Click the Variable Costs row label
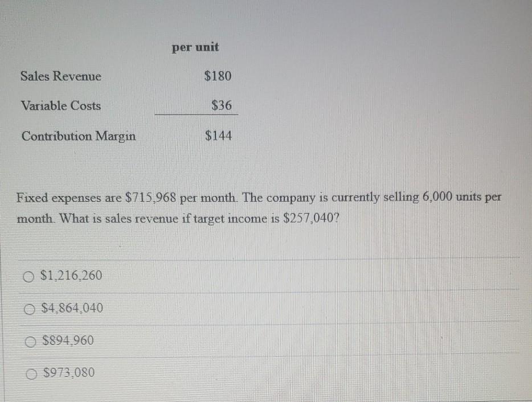 [x=61, y=106]
